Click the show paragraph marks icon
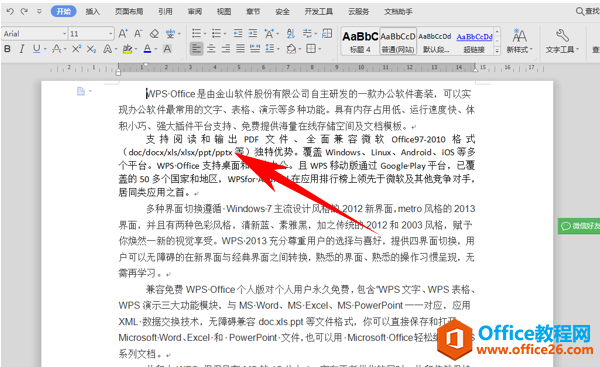Screen dimensions: 600x367 click(307, 34)
